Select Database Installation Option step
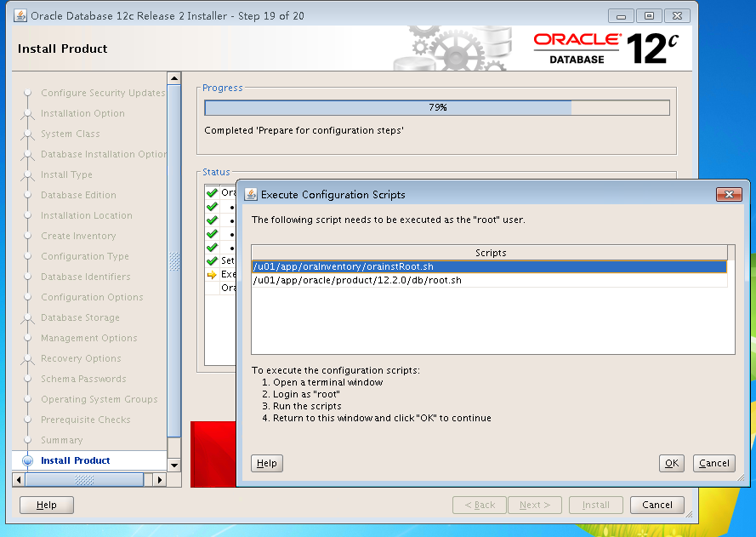The width and height of the screenshot is (756, 537). pyautogui.click(x=103, y=154)
